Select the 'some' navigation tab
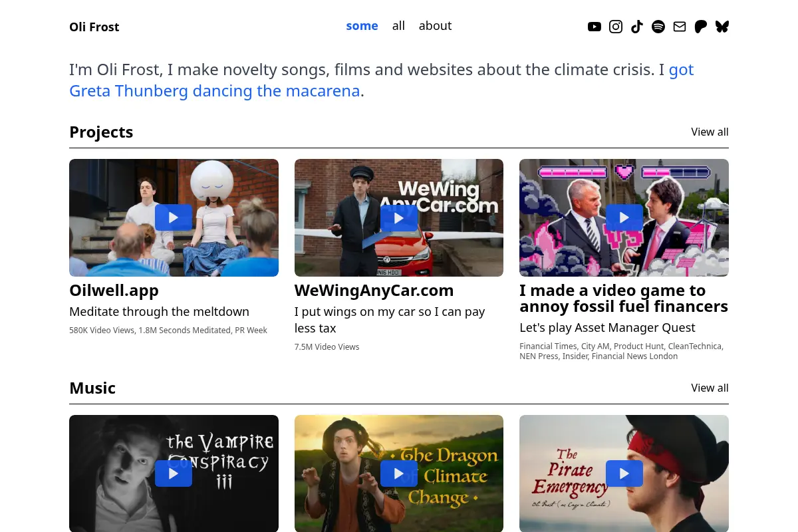This screenshot has height=532, width=798. tap(362, 26)
